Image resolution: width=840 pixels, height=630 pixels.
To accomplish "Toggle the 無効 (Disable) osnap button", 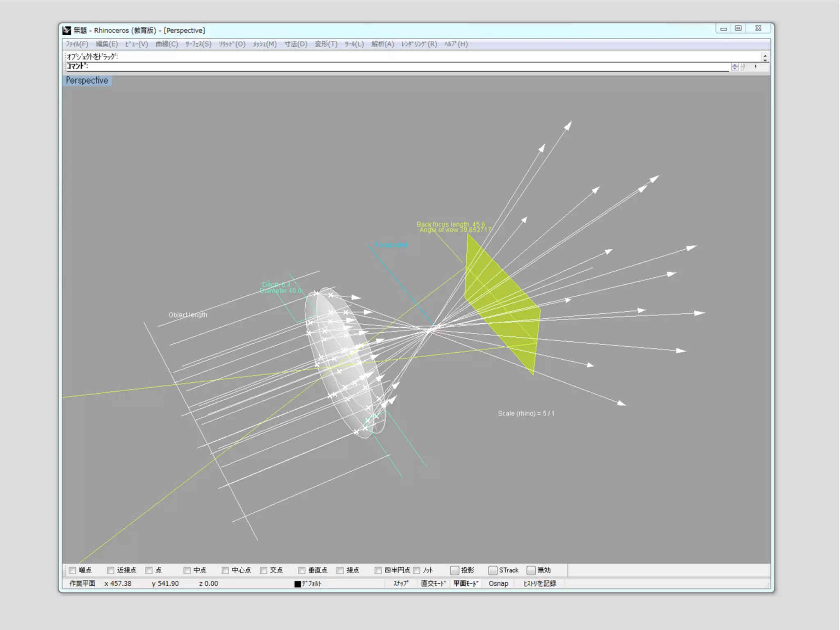I will point(531,570).
